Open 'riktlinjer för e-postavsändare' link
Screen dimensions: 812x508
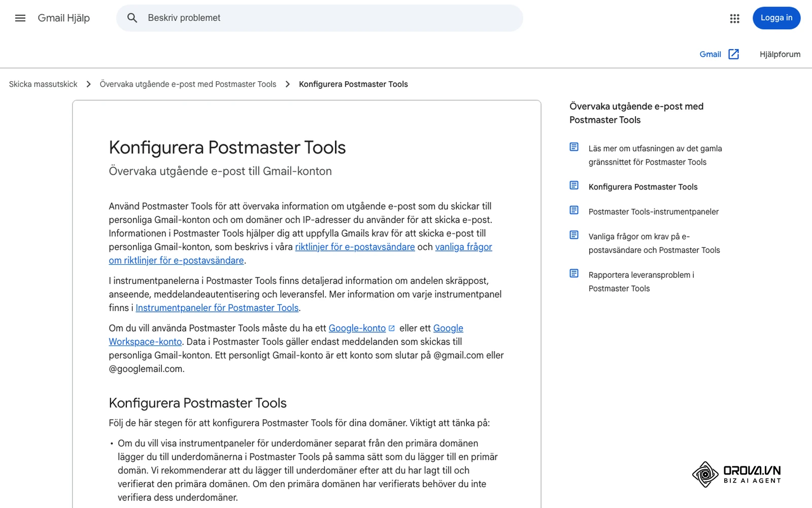[x=355, y=247]
